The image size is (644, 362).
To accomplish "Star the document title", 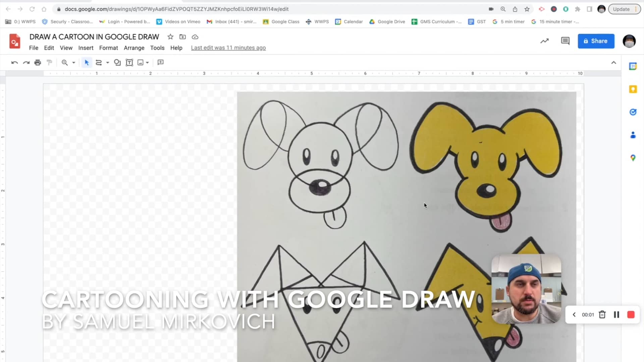I will 170,37.
